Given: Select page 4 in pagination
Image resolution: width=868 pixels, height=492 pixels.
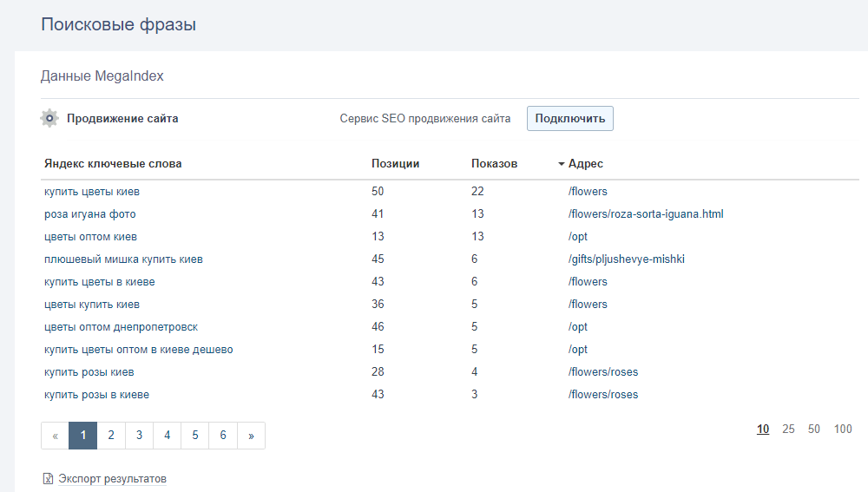Looking at the screenshot, I should point(168,436).
